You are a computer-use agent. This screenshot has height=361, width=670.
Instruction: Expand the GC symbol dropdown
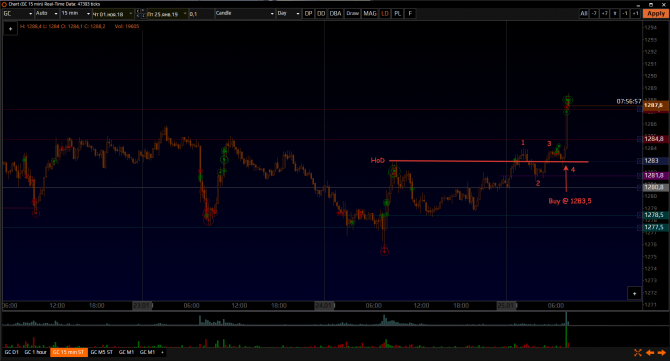18,14
